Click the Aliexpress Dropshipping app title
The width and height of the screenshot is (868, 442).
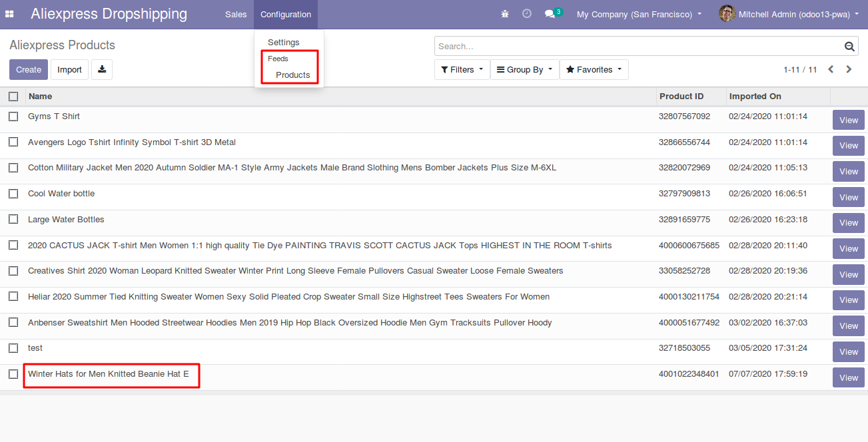(x=109, y=14)
